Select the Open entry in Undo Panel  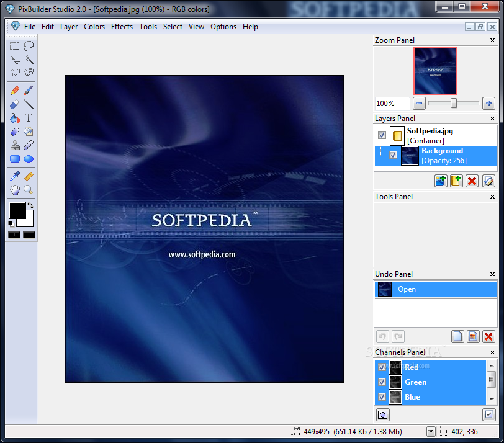click(436, 289)
